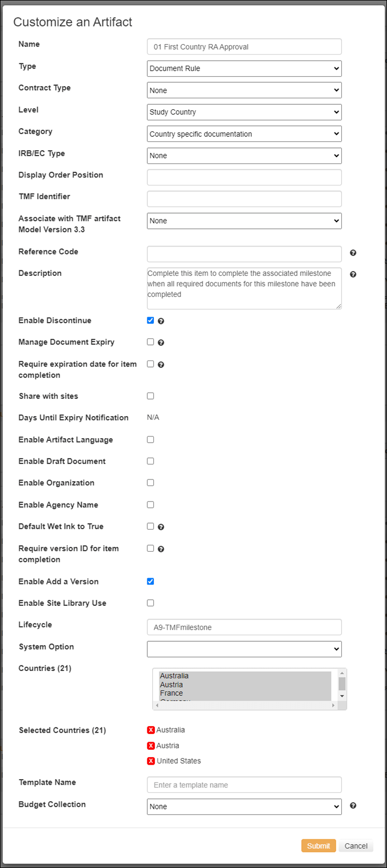Select France in the Countries list
This screenshot has height=868, width=387.
tap(174, 693)
